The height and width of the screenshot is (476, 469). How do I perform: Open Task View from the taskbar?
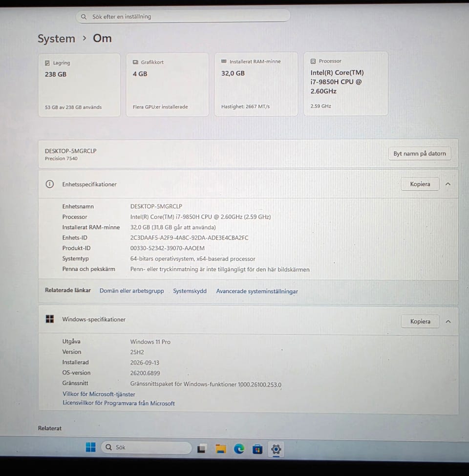click(x=202, y=448)
